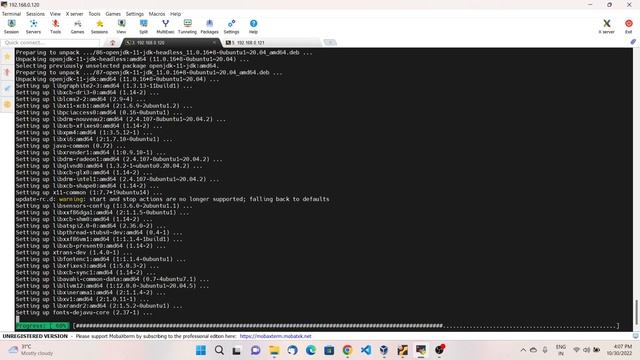Click the Quick connect input field
The height and width of the screenshot is (360, 640).
click(x=51, y=42)
